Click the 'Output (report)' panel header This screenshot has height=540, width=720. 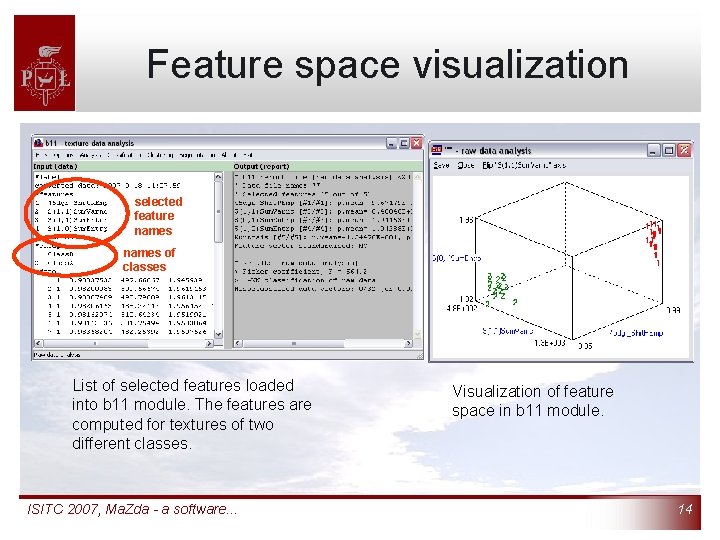click(261, 166)
